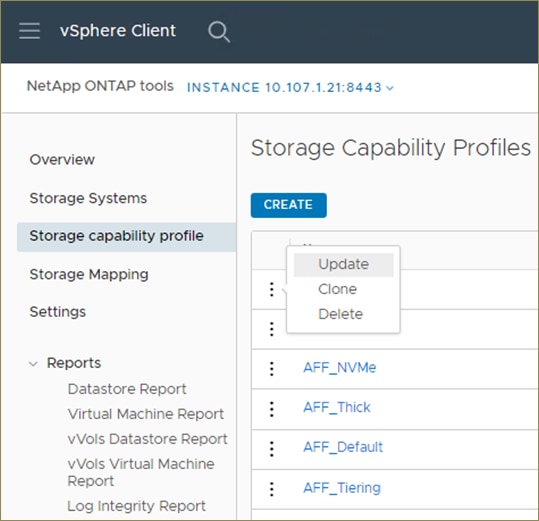Click the CREATE button

[289, 205]
